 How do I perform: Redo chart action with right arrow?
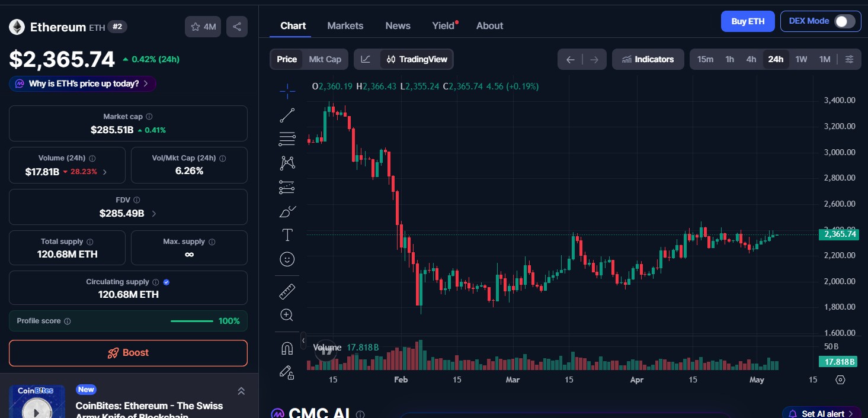tap(594, 59)
